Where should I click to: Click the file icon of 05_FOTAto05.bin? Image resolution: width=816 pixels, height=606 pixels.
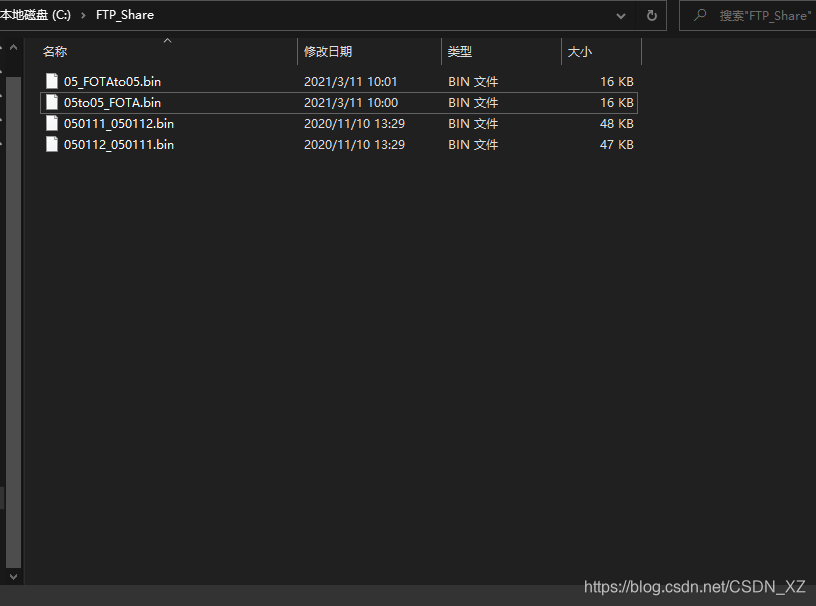coord(52,81)
